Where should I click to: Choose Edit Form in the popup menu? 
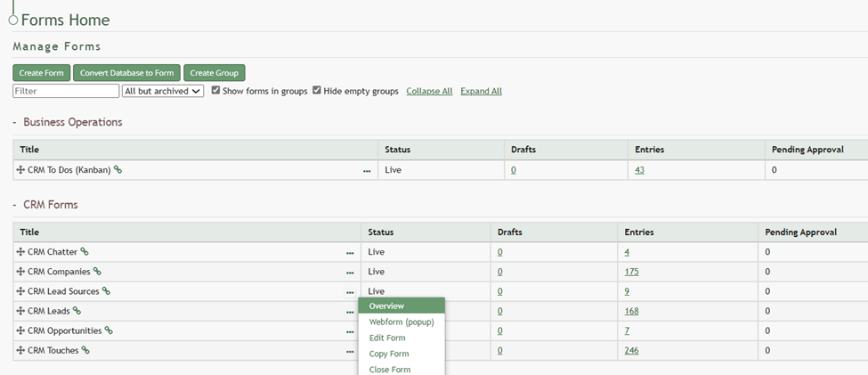coord(387,338)
